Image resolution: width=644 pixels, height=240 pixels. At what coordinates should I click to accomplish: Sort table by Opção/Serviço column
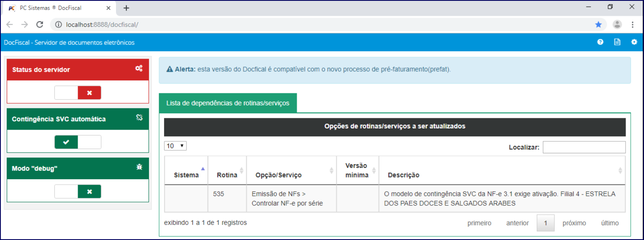(x=291, y=171)
